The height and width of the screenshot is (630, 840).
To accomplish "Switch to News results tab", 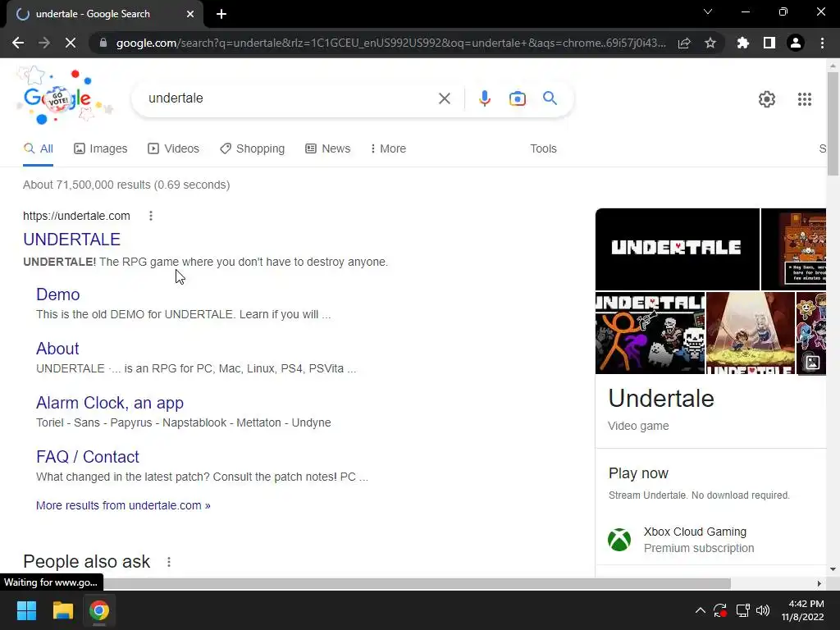I will [328, 149].
